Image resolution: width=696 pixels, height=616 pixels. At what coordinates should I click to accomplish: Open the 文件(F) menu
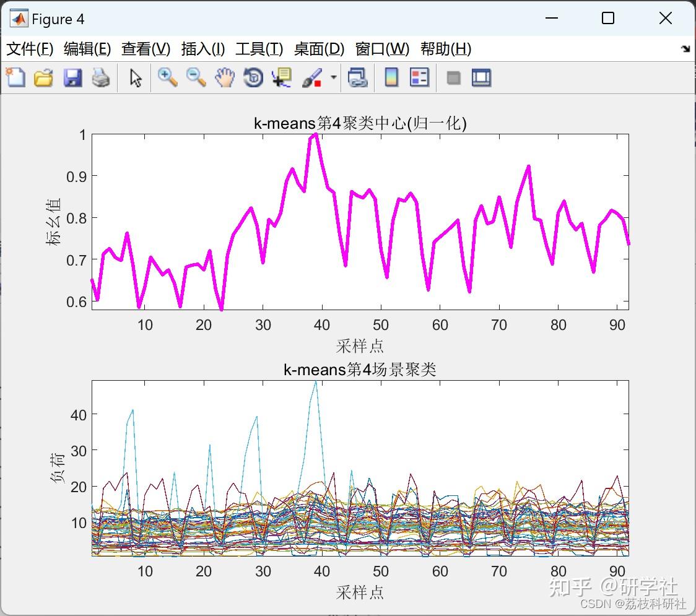(30, 49)
